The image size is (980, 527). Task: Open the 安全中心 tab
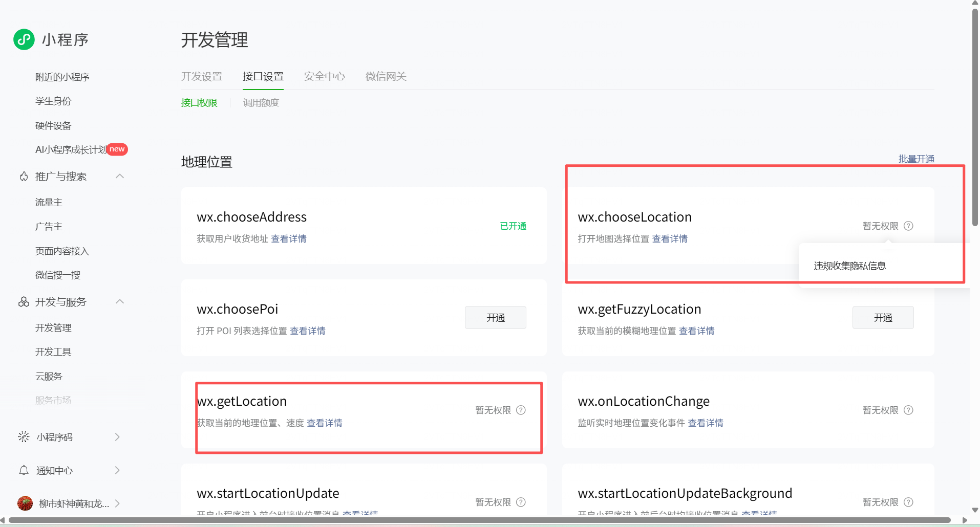tap(325, 76)
